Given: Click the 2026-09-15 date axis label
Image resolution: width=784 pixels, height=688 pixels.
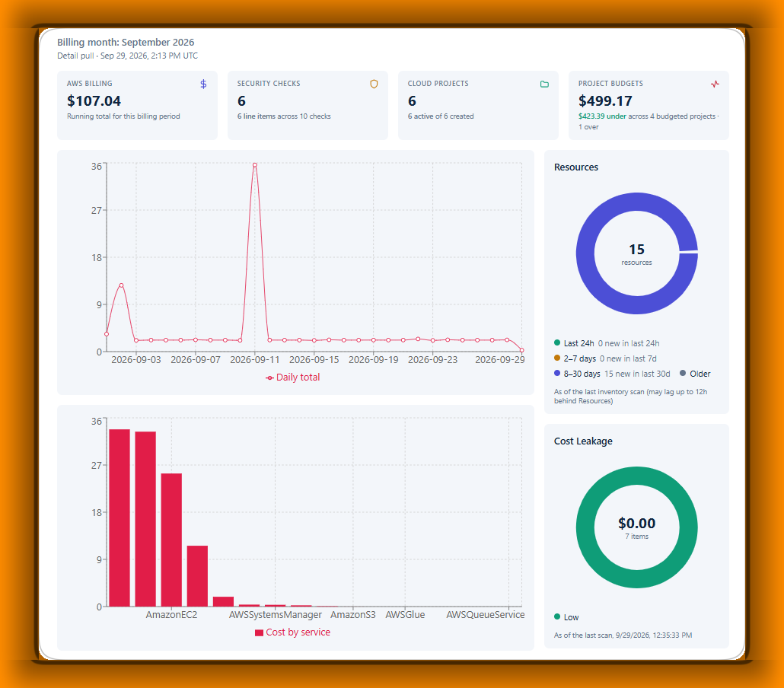Looking at the screenshot, I should pyautogui.click(x=314, y=359).
